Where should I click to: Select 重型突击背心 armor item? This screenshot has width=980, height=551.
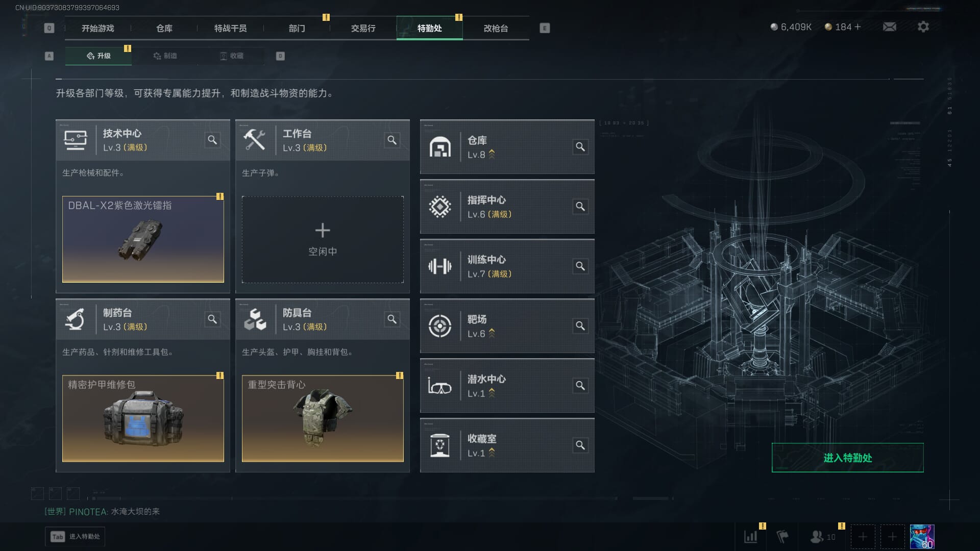323,418
